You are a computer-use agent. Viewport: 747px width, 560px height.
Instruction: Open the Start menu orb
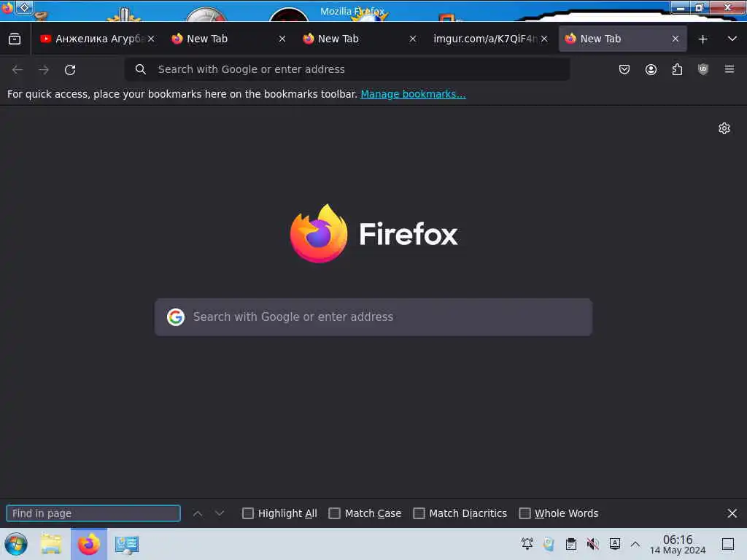(16, 544)
